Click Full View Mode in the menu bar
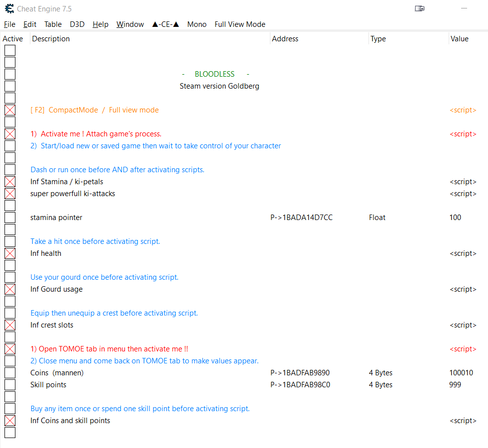The height and width of the screenshot is (448, 488). tap(240, 24)
